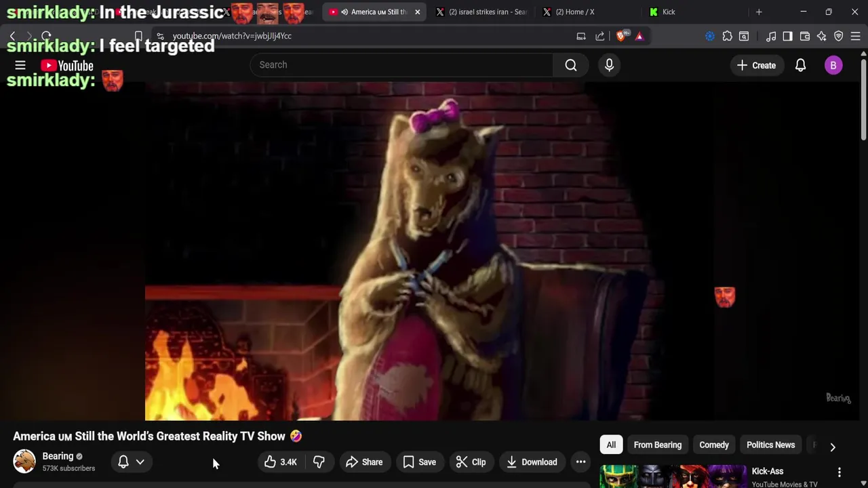868x488 pixels.
Task: Switch to the israel strikes iran X tab
Action: point(481,12)
